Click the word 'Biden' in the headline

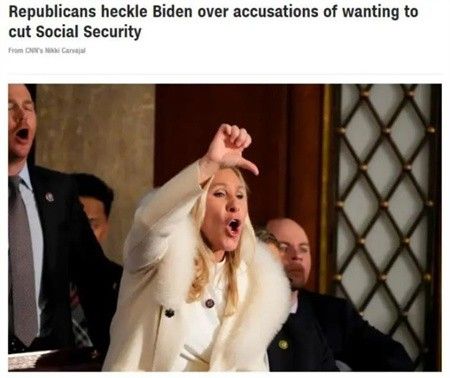pyautogui.click(x=173, y=12)
